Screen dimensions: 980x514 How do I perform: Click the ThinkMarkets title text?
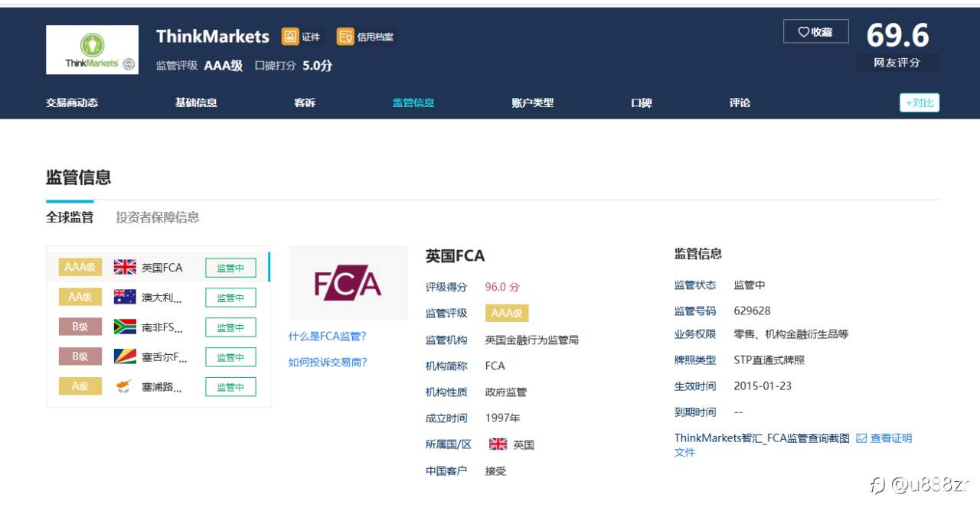tap(213, 36)
